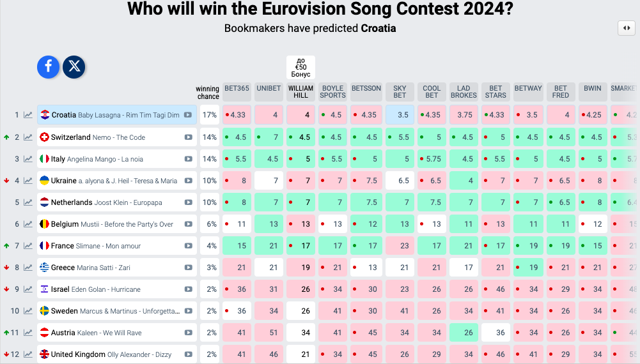This screenshot has height=364, width=640.
Task: Share the odds on X (Twitter)
Action: coord(74,66)
